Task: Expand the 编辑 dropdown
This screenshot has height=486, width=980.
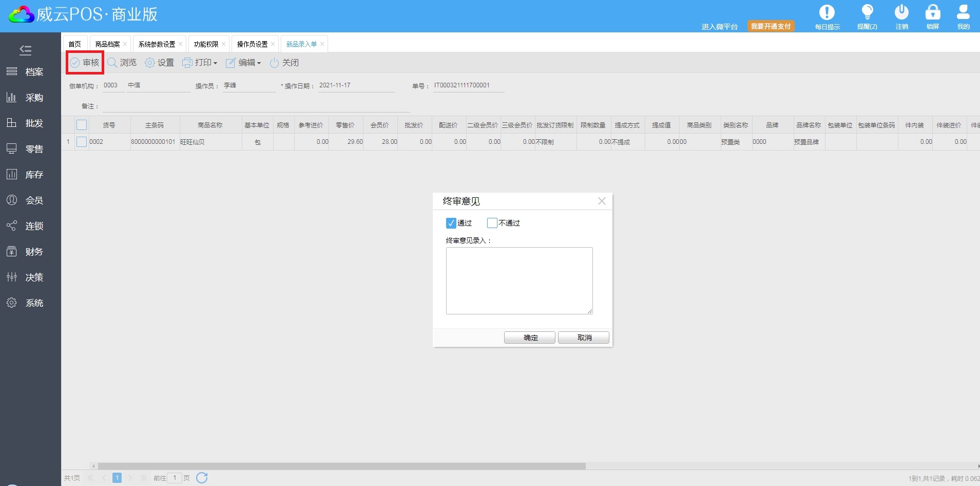Action: [244, 63]
